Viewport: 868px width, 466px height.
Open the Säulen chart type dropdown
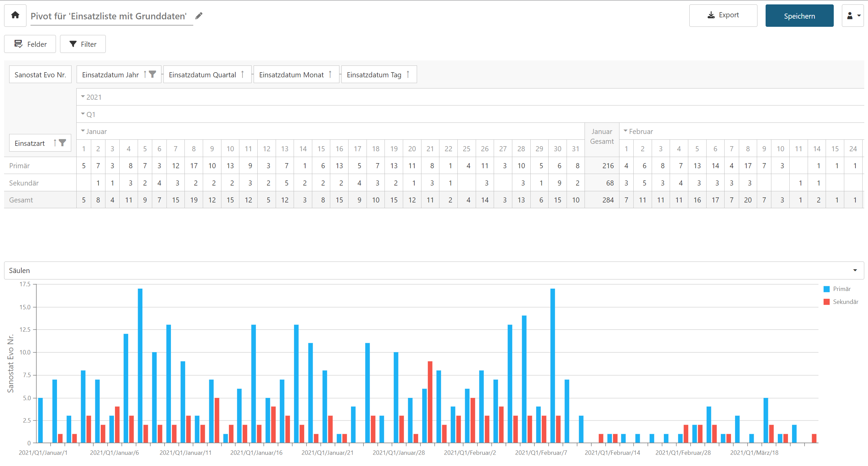point(434,270)
